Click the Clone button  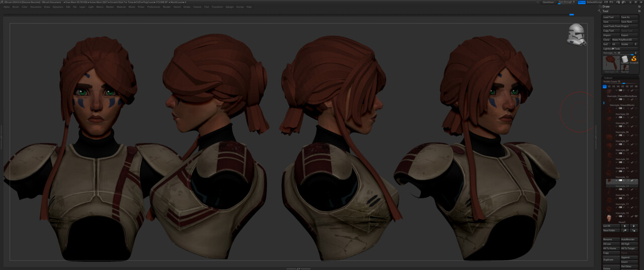[x=606, y=40]
